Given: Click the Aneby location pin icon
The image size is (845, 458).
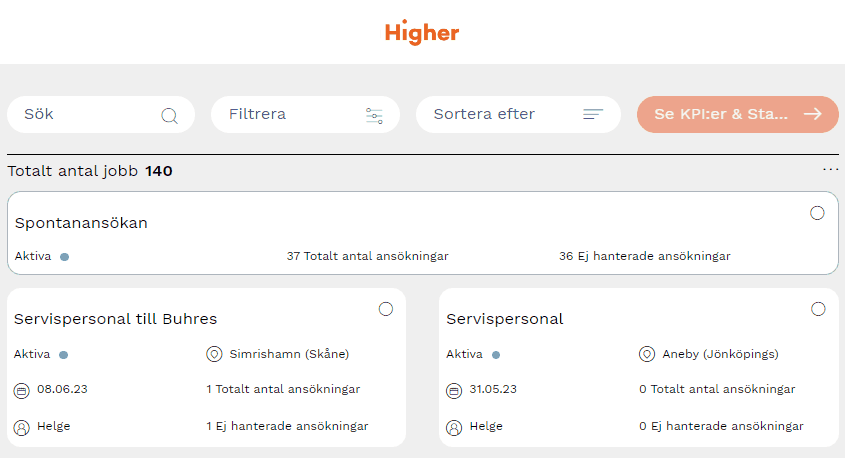Looking at the screenshot, I should click(646, 354).
